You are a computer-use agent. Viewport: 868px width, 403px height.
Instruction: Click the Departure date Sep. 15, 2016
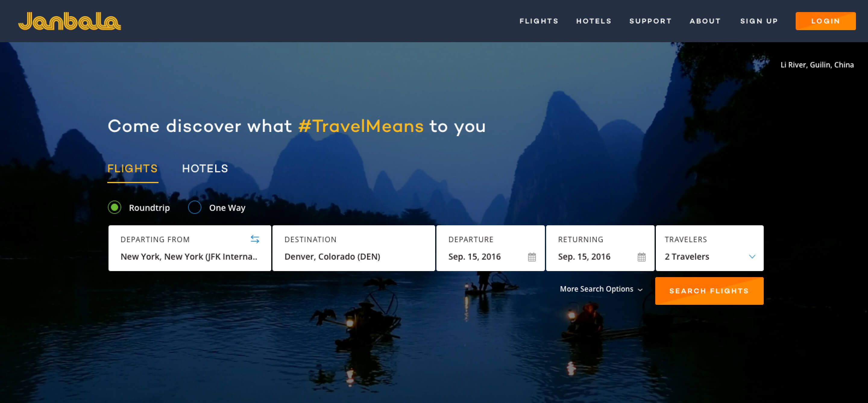pyautogui.click(x=474, y=257)
